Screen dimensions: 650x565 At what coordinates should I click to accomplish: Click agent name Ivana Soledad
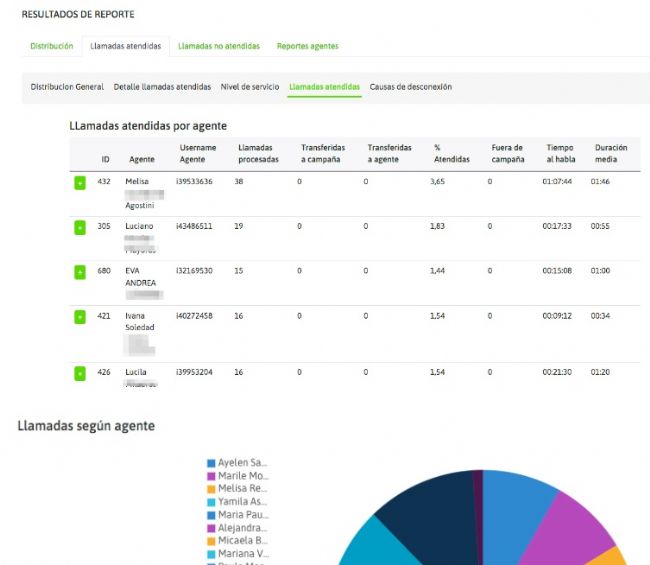pos(140,321)
